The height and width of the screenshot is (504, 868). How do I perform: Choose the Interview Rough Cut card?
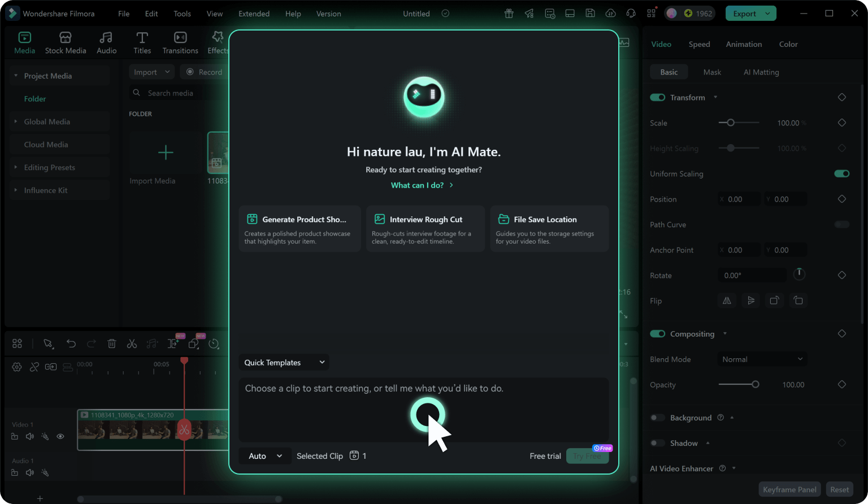tap(426, 228)
